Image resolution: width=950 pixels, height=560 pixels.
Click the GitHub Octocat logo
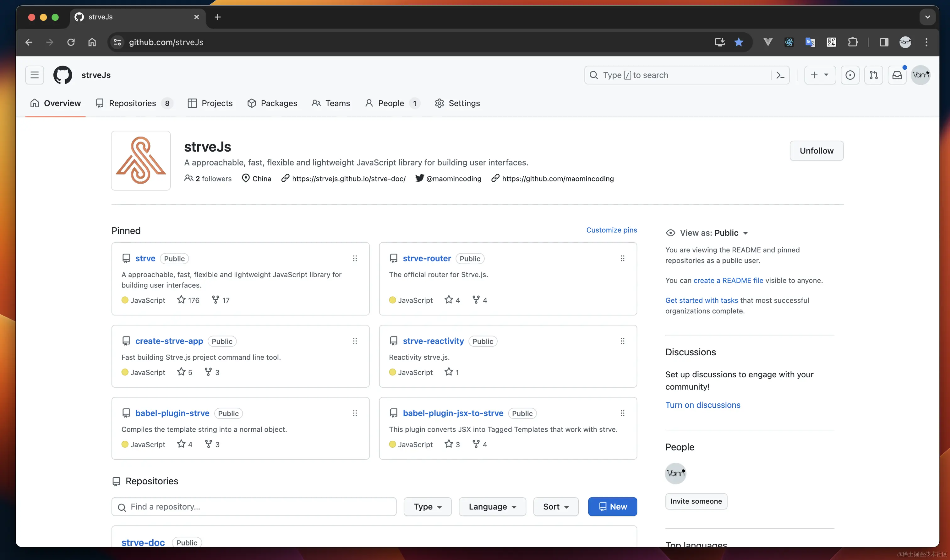coord(63,75)
